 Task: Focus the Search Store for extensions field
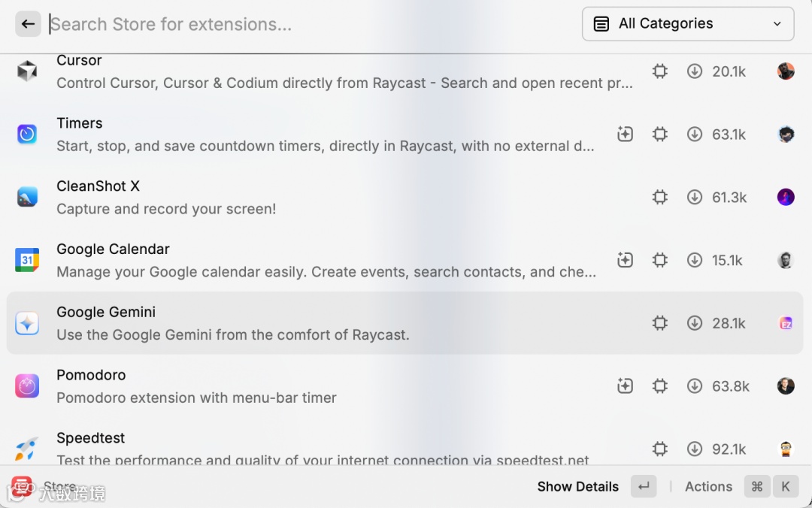[x=301, y=24]
